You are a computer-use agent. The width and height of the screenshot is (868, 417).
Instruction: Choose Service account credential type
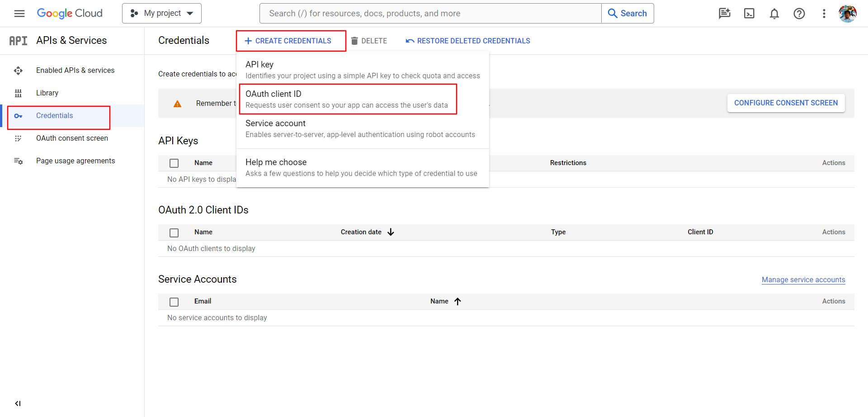360,128
